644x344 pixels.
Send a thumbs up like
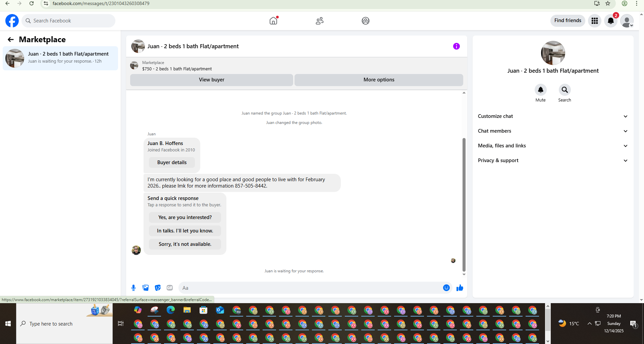point(460,288)
